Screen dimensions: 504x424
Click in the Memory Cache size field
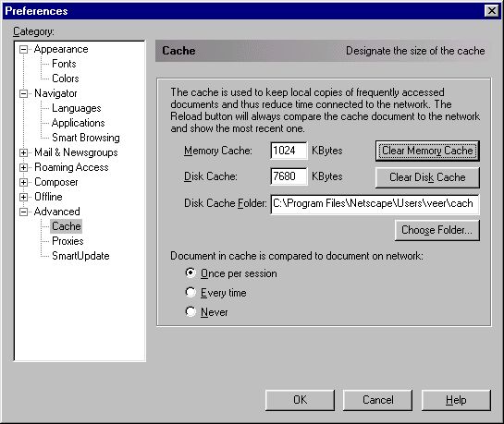[289, 151]
